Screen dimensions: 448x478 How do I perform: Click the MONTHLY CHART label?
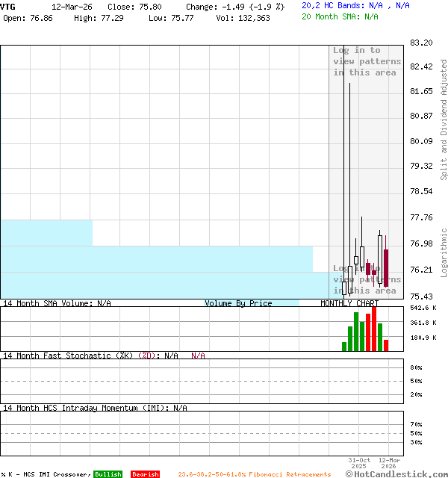349,303
